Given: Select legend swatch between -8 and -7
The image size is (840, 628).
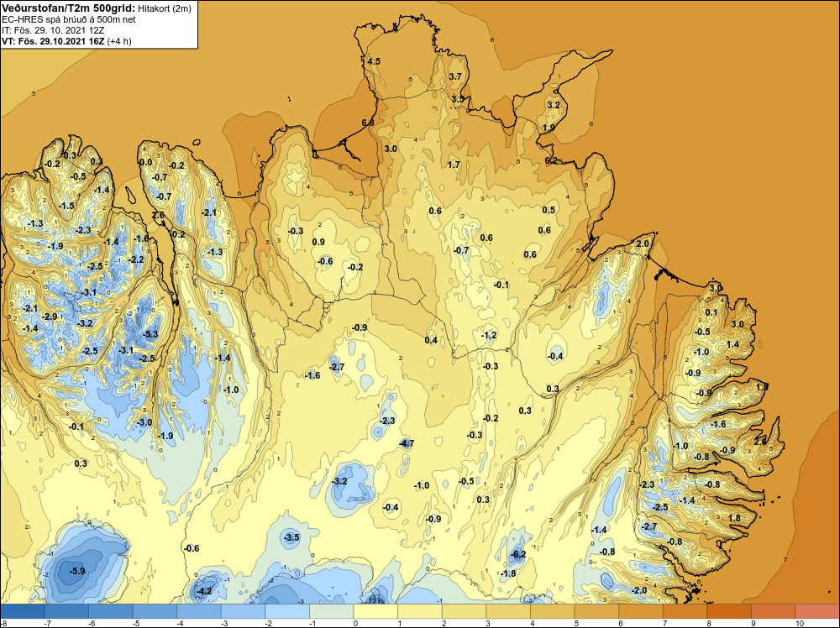Looking at the screenshot, I should [x=23, y=611].
